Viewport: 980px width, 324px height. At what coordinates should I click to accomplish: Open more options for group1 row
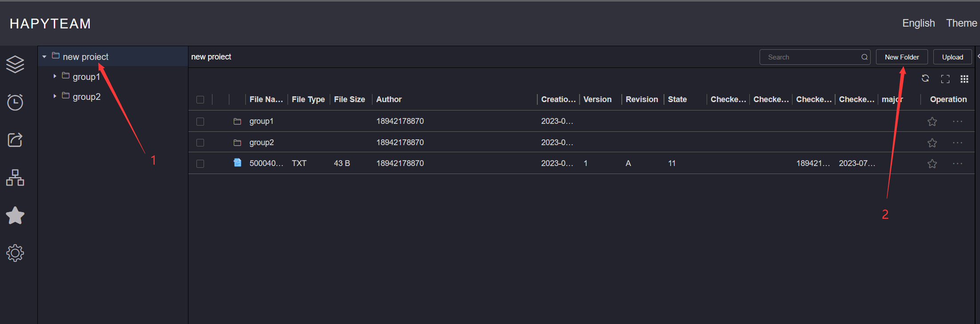[957, 122]
